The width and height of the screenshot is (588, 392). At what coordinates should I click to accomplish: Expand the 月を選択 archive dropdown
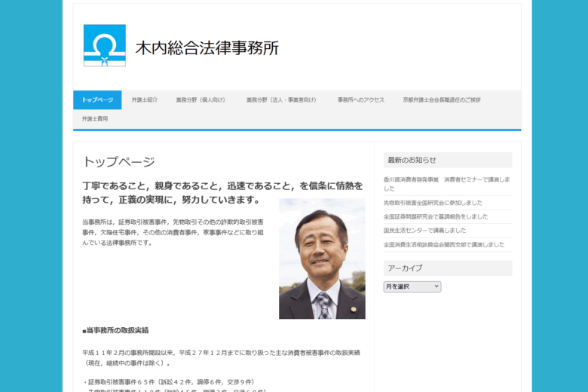412,286
